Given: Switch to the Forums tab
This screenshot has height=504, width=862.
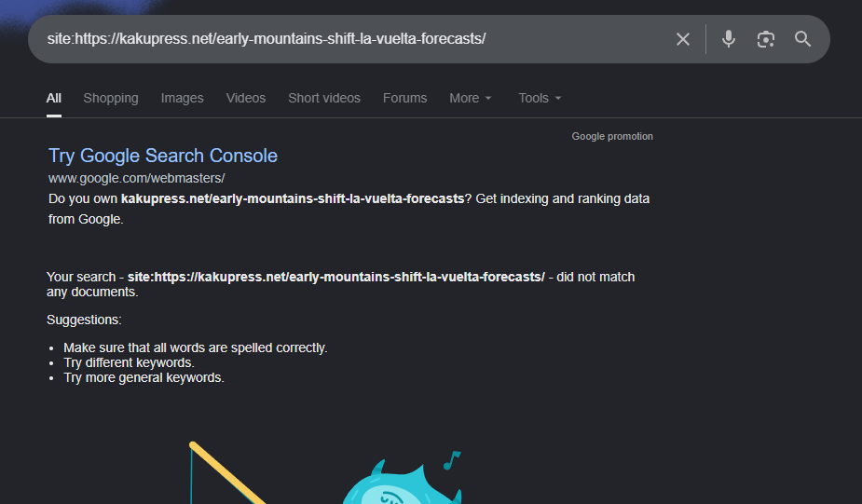Looking at the screenshot, I should click(404, 99).
